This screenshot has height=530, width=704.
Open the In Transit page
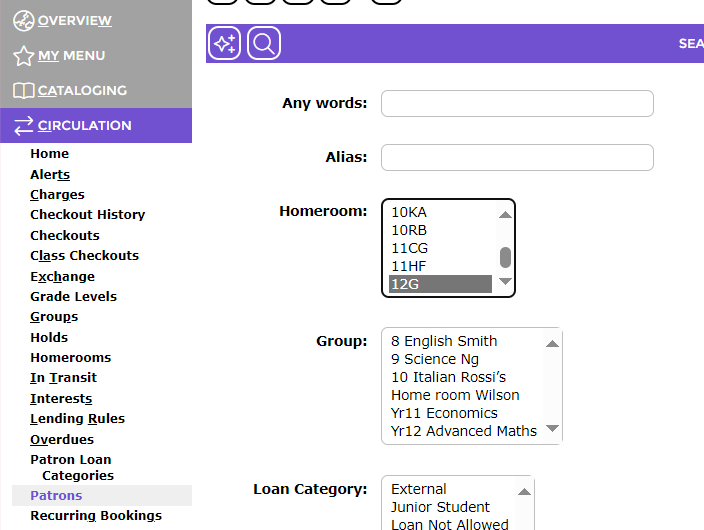pyautogui.click(x=63, y=378)
